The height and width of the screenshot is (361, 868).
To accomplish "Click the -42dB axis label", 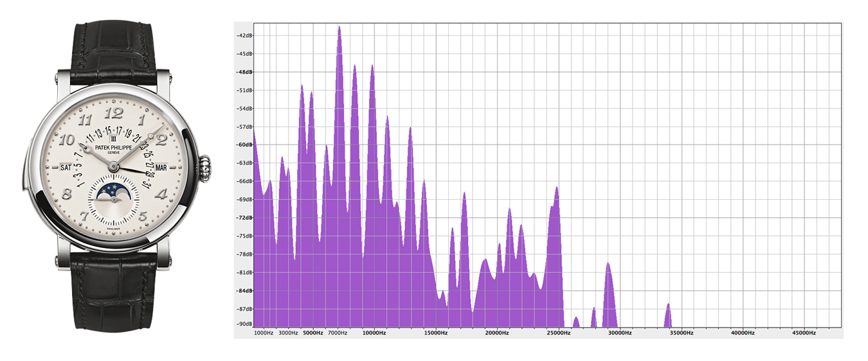I will point(244,35).
